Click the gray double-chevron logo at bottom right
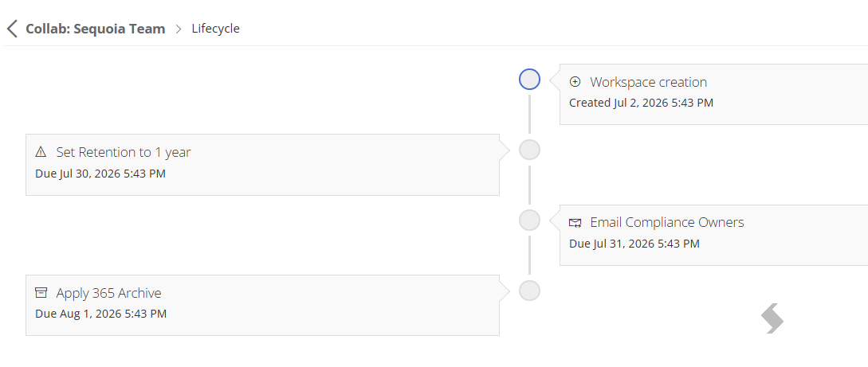 [x=772, y=318]
